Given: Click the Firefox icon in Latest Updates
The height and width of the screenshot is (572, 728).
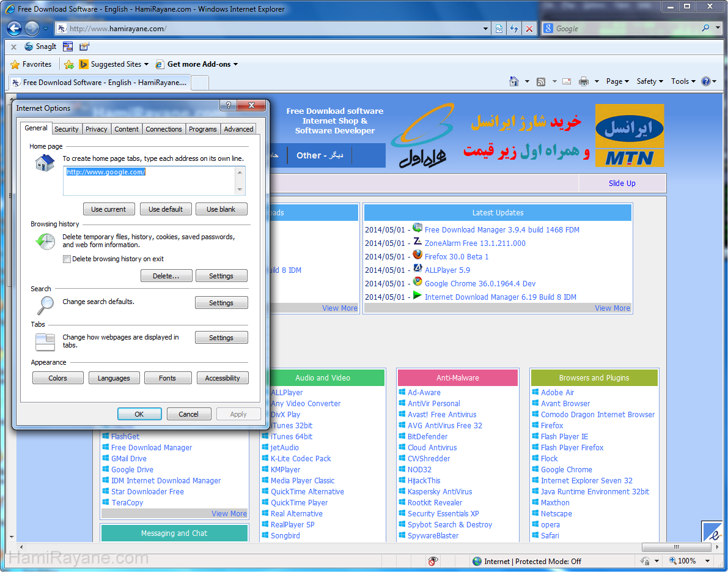Looking at the screenshot, I should click(x=417, y=255).
